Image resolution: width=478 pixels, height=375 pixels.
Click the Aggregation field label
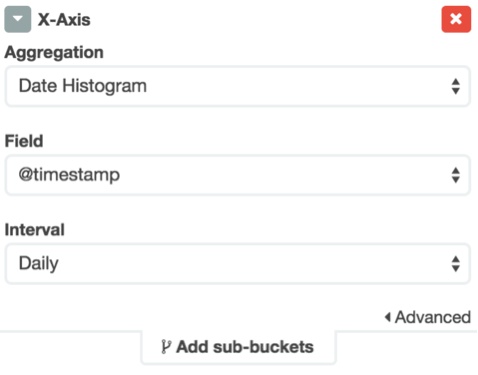[54, 53]
